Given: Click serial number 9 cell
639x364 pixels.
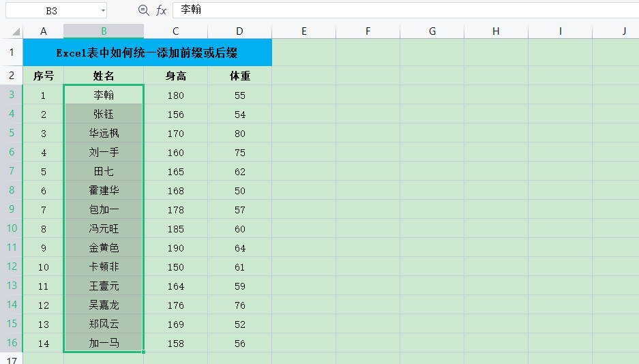Looking at the screenshot, I should click(43, 248).
